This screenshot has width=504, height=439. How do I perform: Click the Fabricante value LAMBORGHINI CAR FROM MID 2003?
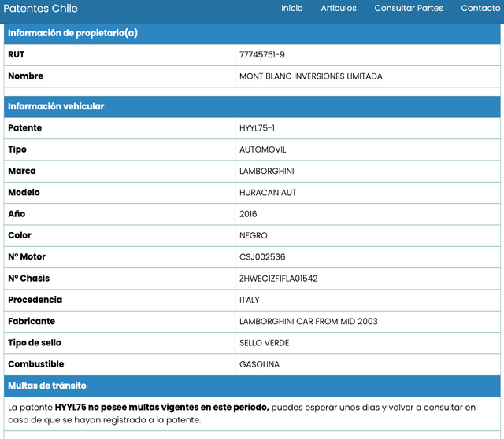coord(308,322)
